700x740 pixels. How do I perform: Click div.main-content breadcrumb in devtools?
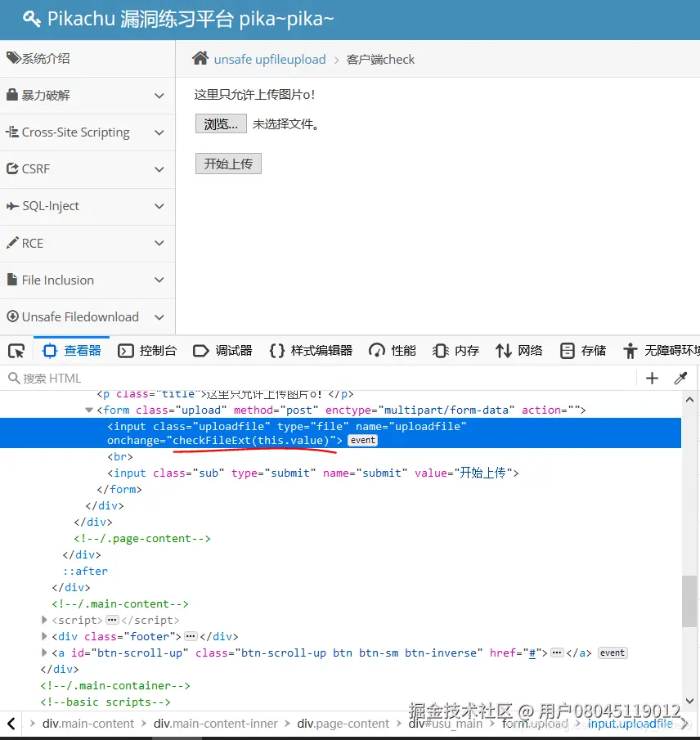point(88,724)
